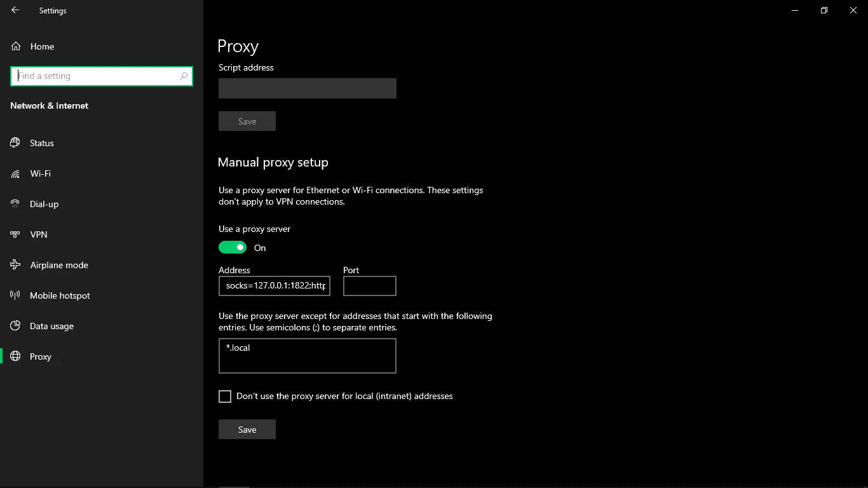Image resolution: width=868 pixels, height=488 pixels.
Task: Open the Data usage settings page
Action: pos(102,326)
